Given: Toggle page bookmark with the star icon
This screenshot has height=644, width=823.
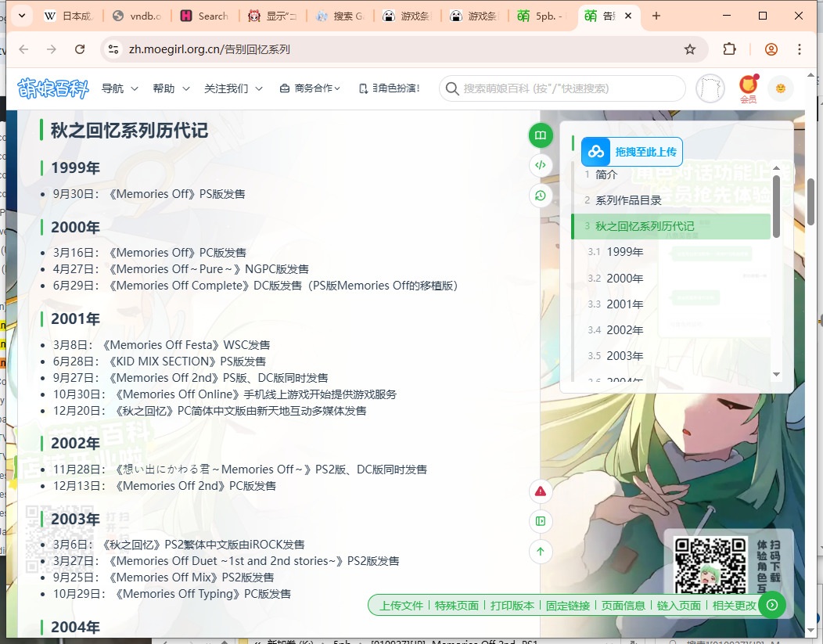Looking at the screenshot, I should tap(689, 49).
